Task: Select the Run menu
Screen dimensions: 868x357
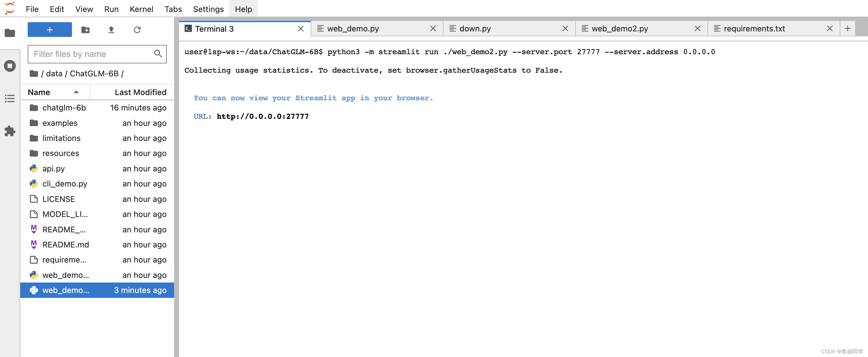Action: tap(110, 9)
